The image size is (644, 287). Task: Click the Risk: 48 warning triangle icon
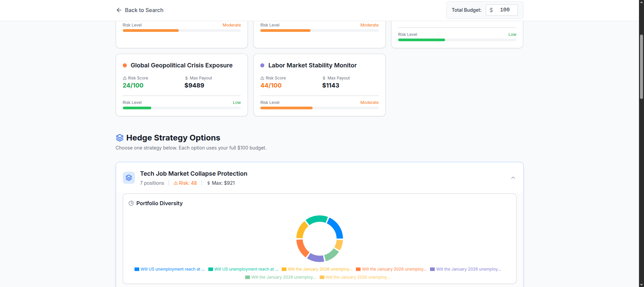point(176,183)
